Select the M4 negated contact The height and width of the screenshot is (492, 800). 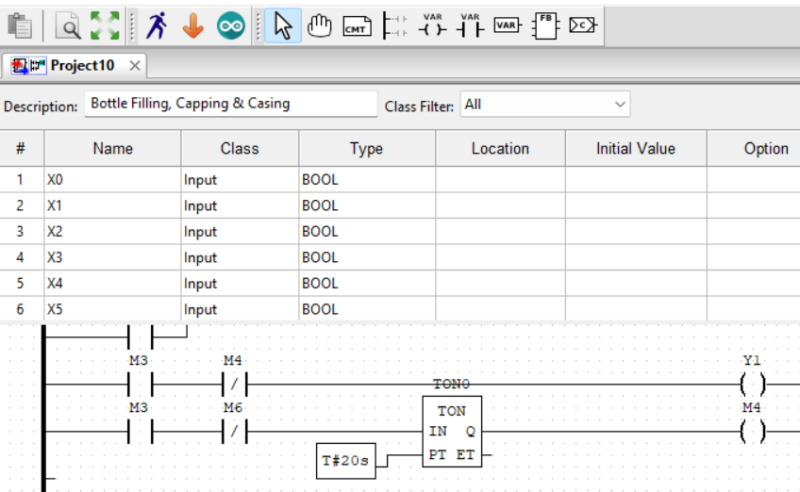click(235, 384)
